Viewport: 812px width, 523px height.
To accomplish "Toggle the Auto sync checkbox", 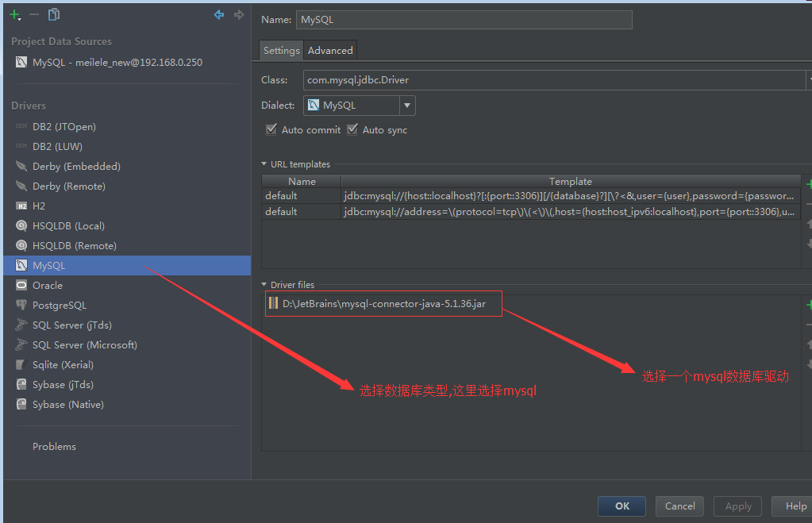I will pos(352,129).
